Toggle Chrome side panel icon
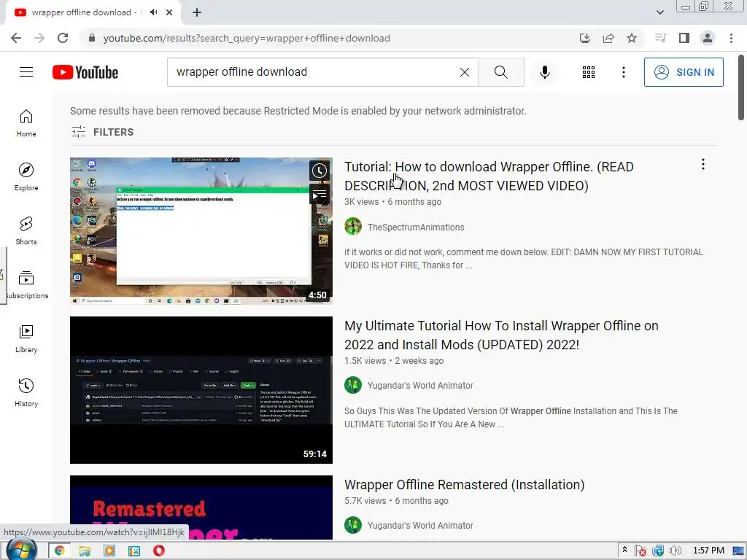 684,38
